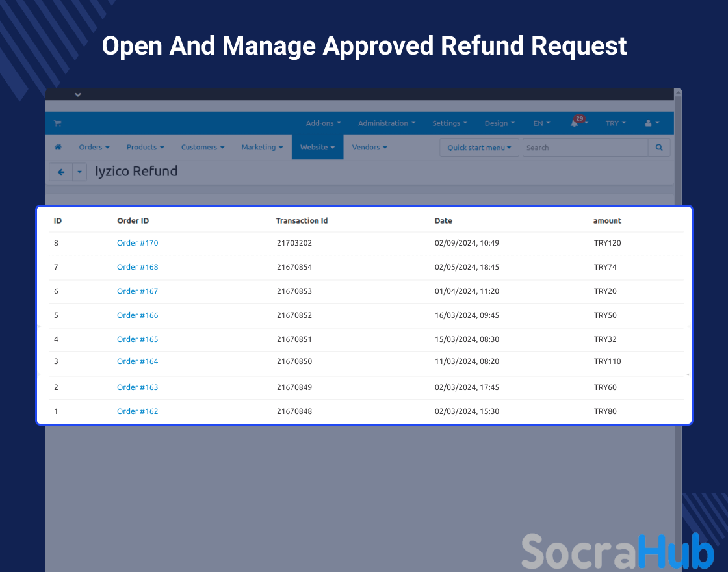
Task: Click the Iyzico Refund page title
Action: [x=136, y=172]
